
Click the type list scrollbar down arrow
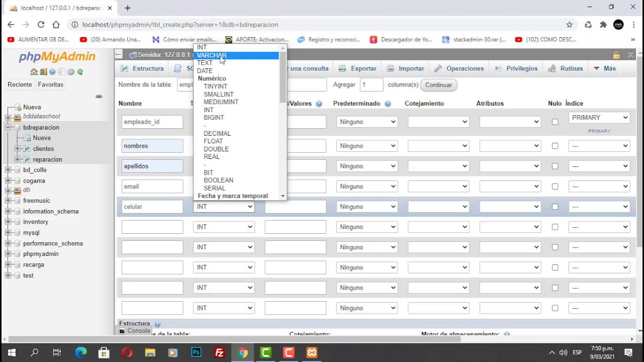click(x=283, y=196)
